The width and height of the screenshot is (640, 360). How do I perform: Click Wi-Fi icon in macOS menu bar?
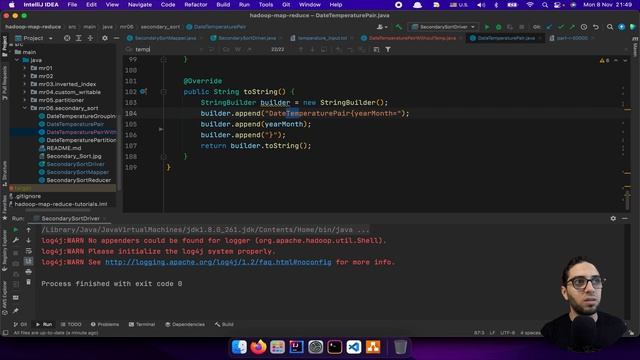click(530, 5)
